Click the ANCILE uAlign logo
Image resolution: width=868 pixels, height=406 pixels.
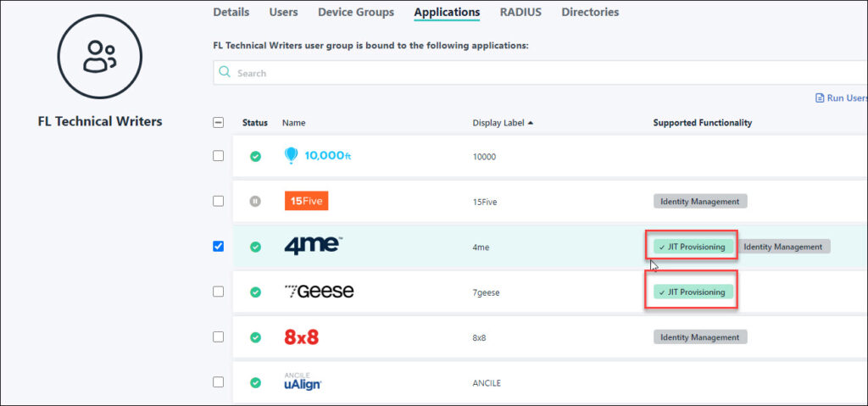(303, 381)
